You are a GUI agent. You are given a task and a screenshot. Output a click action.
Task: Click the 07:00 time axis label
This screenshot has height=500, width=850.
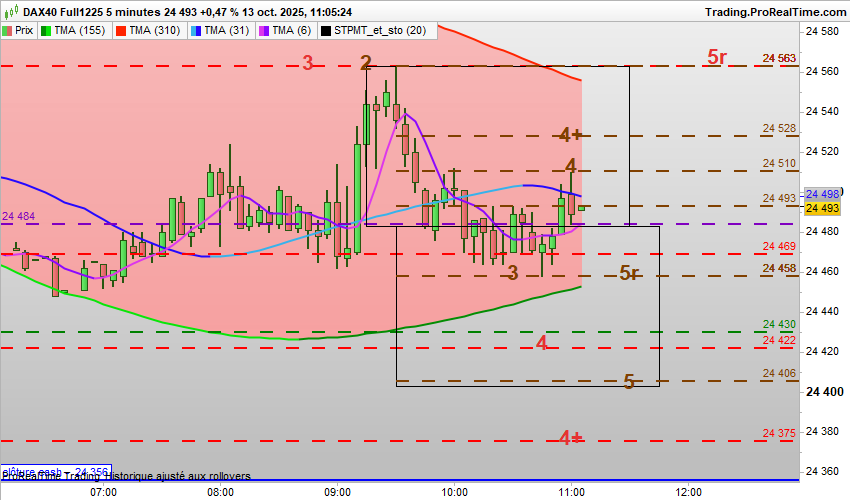(x=103, y=492)
